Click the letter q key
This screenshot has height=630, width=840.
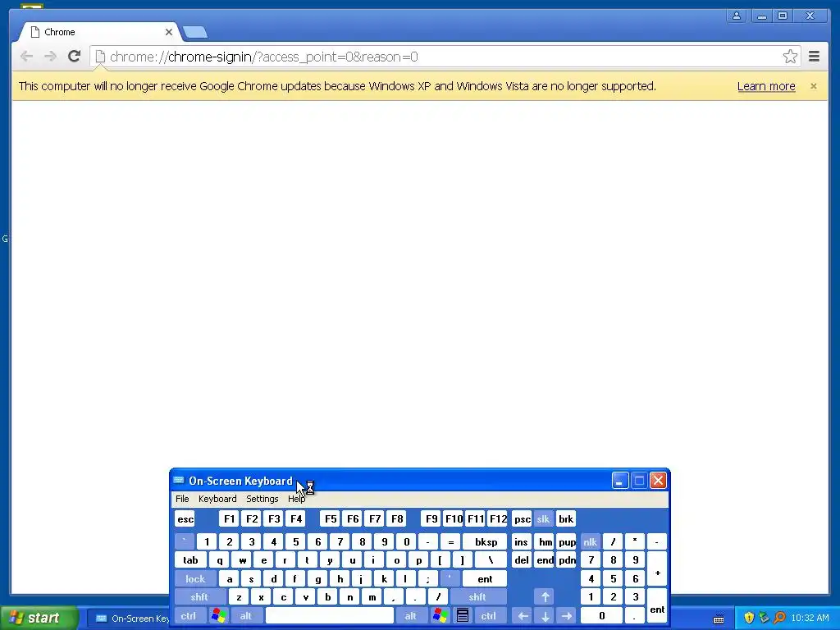(219, 560)
